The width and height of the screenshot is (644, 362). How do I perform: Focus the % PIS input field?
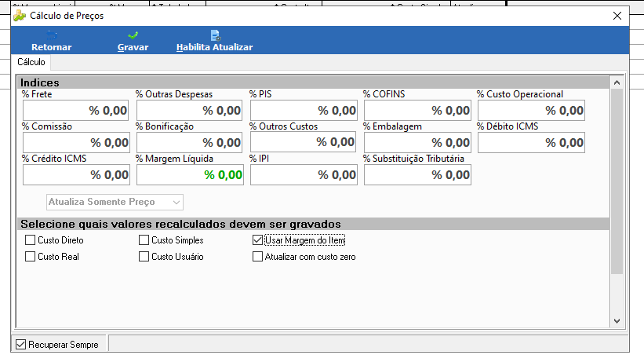pos(304,110)
